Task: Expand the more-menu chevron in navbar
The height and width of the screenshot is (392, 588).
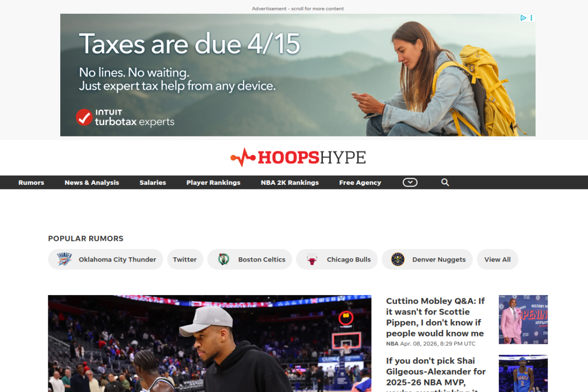Action: (x=410, y=182)
